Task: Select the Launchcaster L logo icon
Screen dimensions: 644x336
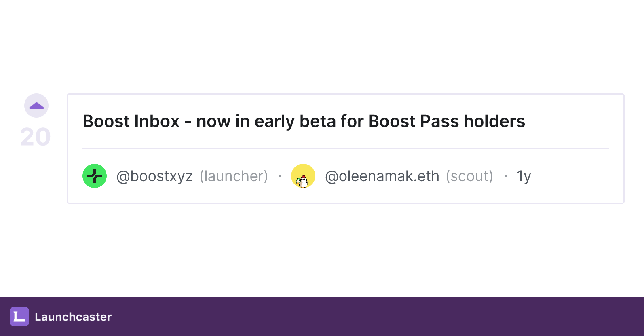Action: pos(19,317)
